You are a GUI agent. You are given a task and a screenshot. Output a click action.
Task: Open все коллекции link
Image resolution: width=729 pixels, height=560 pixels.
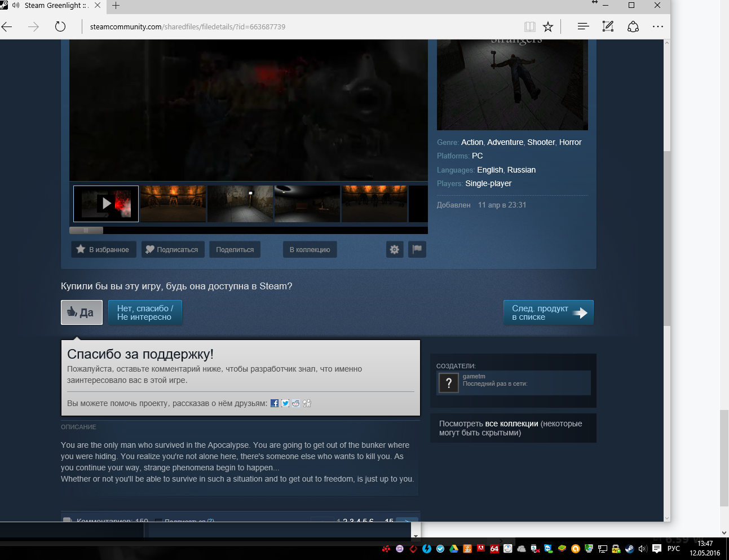tap(511, 424)
